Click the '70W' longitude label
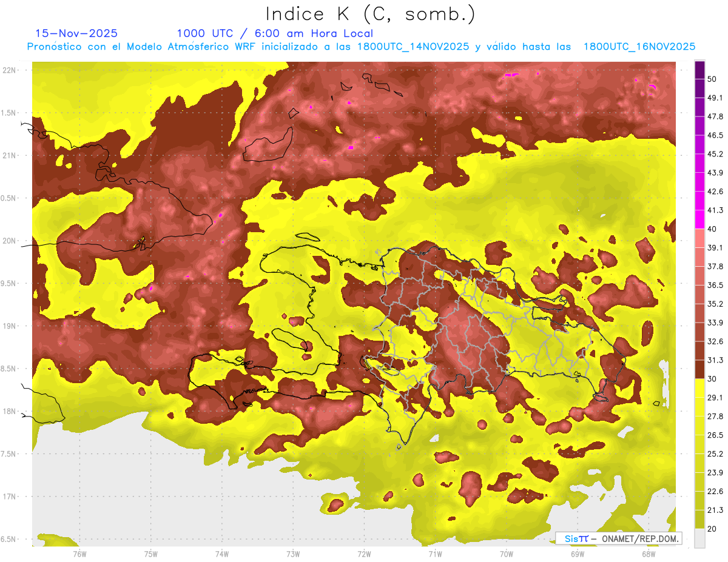The height and width of the screenshot is (562, 728). [x=507, y=554]
